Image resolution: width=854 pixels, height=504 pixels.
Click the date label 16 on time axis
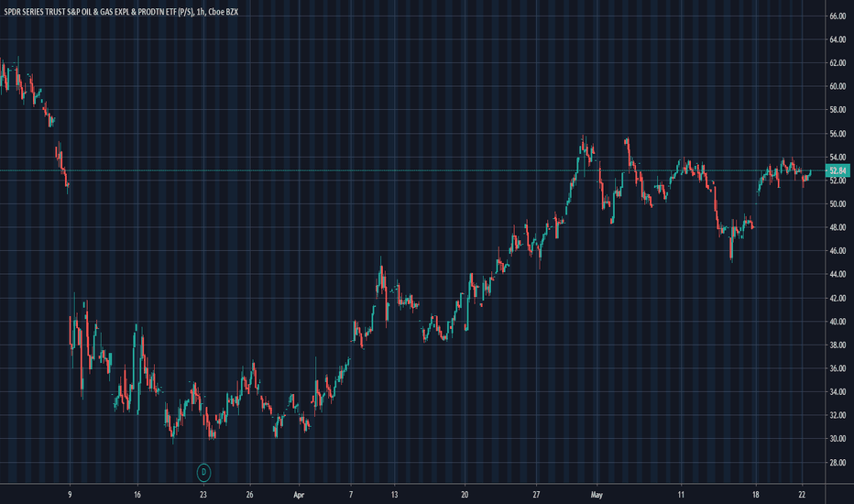[137, 495]
